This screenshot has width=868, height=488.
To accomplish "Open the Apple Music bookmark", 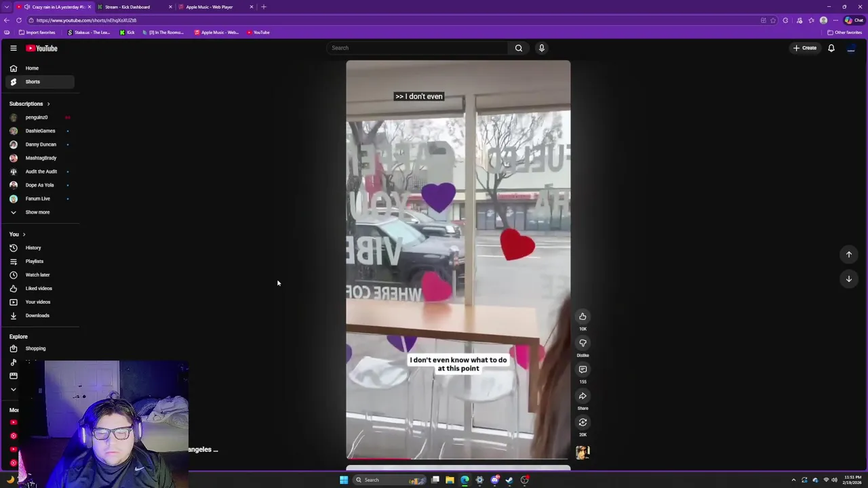I will 216,33.
